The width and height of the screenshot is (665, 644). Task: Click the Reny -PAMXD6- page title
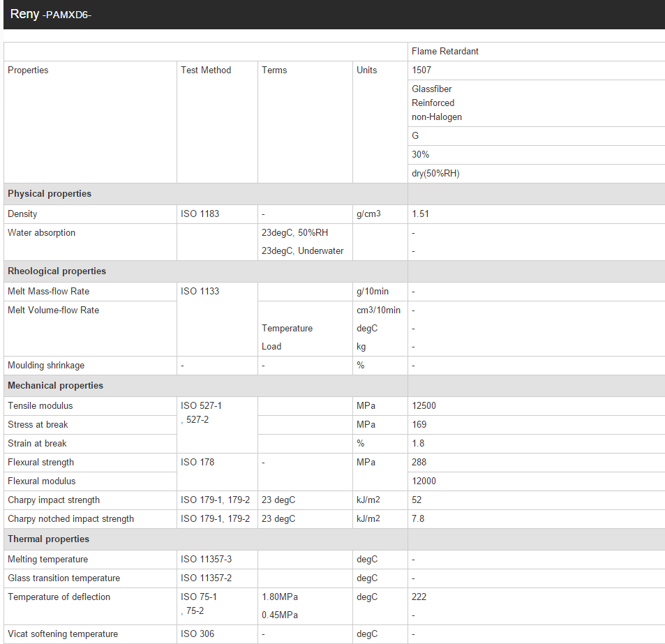tap(50, 14)
